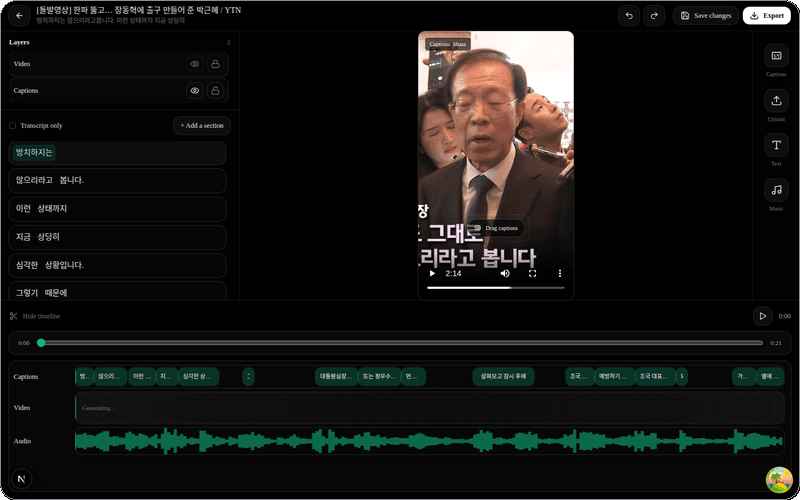Play the video preview
Viewport: 800px width, 500px height.
(432, 273)
